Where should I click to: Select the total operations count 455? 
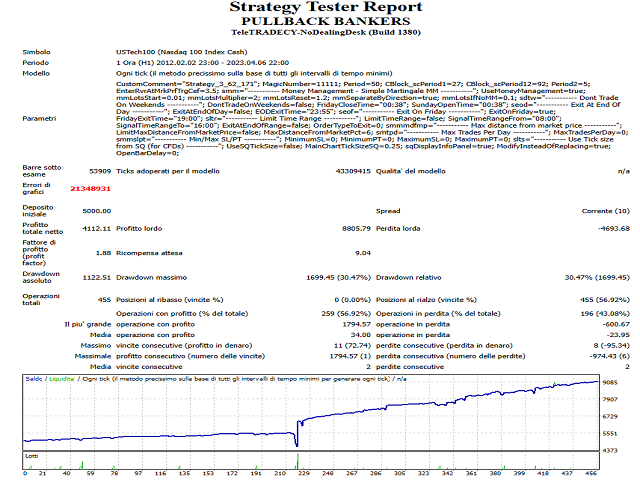[x=103, y=300]
